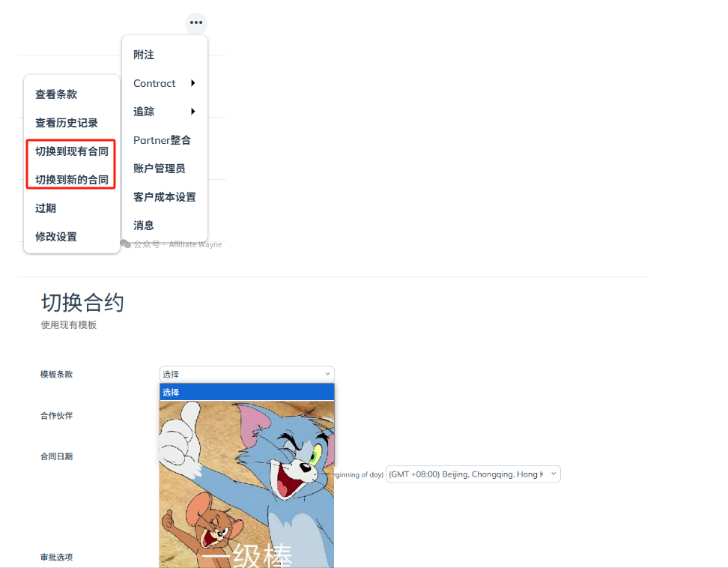Choose Partner整合 menu item
Viewport: 728px width, 568px height.
tap(162, 140)
